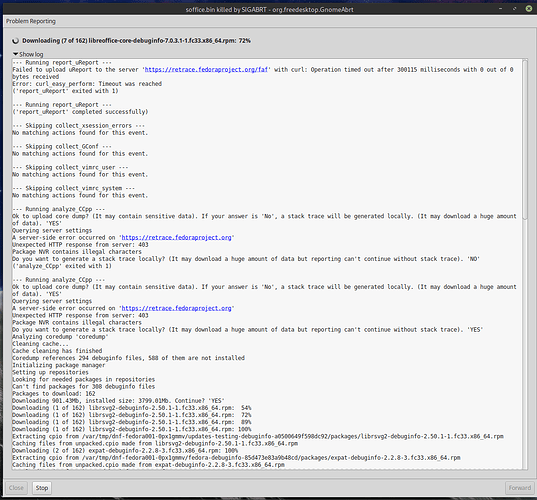Image resolution: width=537 pixels, height=500 pixels.
Task: Click 'Setting up repositories' log line
Action: click(x=50, y=372)
